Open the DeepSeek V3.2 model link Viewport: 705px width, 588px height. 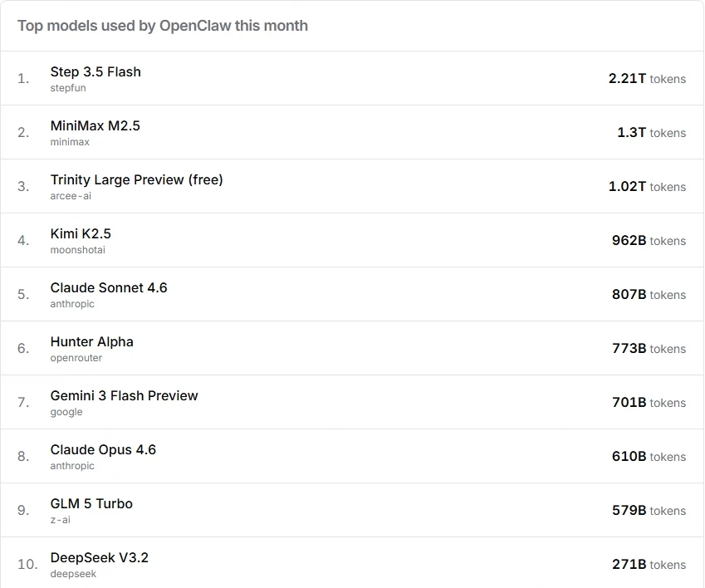point(99,557)
